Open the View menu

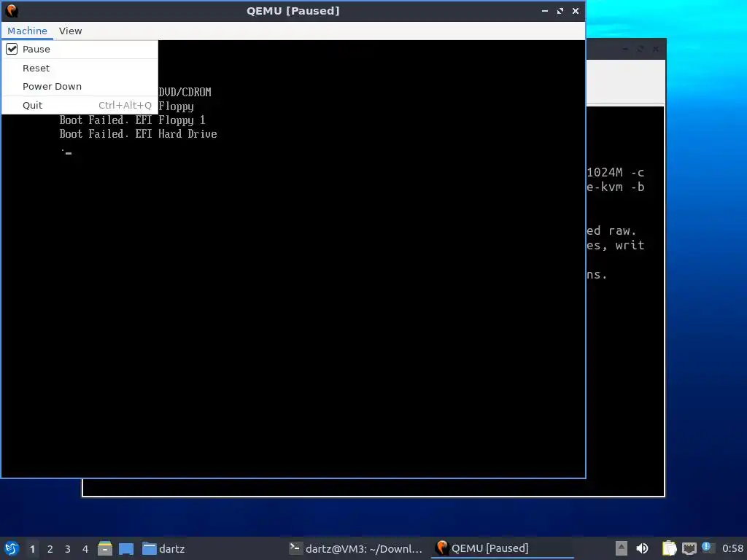pos(71,31)
